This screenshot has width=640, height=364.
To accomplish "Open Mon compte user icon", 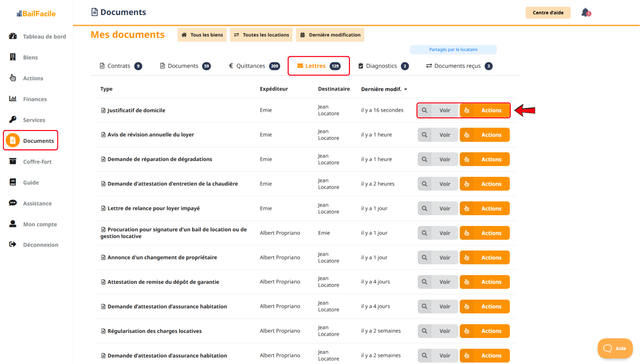I will tap(13, 224).
